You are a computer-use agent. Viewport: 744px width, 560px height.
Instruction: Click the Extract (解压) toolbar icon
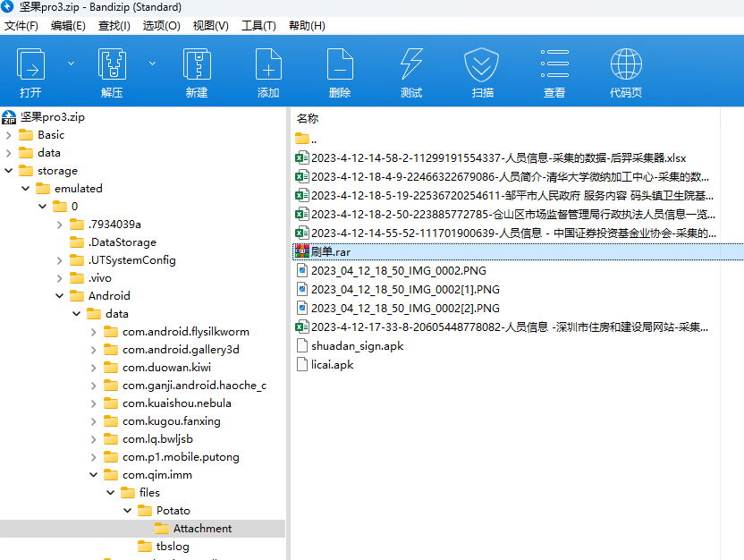[x=112, y=64]
